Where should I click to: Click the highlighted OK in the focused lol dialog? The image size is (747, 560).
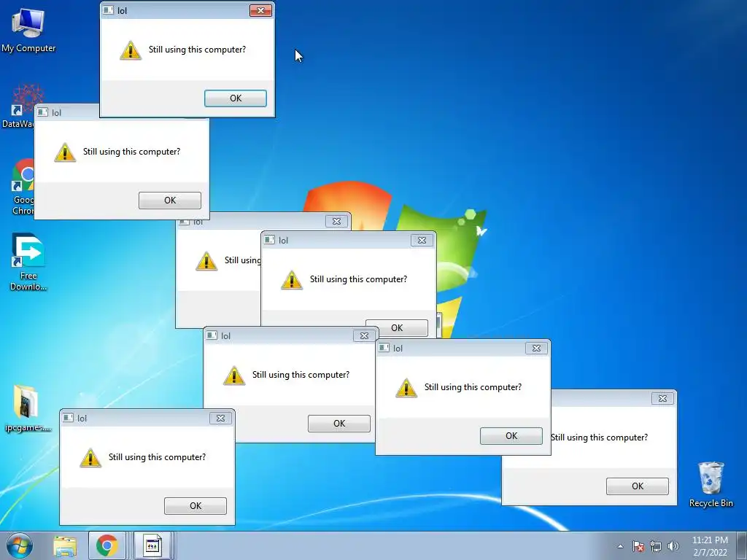(x=236, y=98)
